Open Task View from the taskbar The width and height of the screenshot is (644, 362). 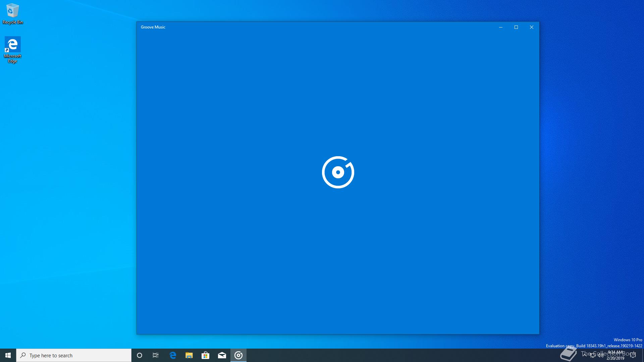tap(156, 355)
